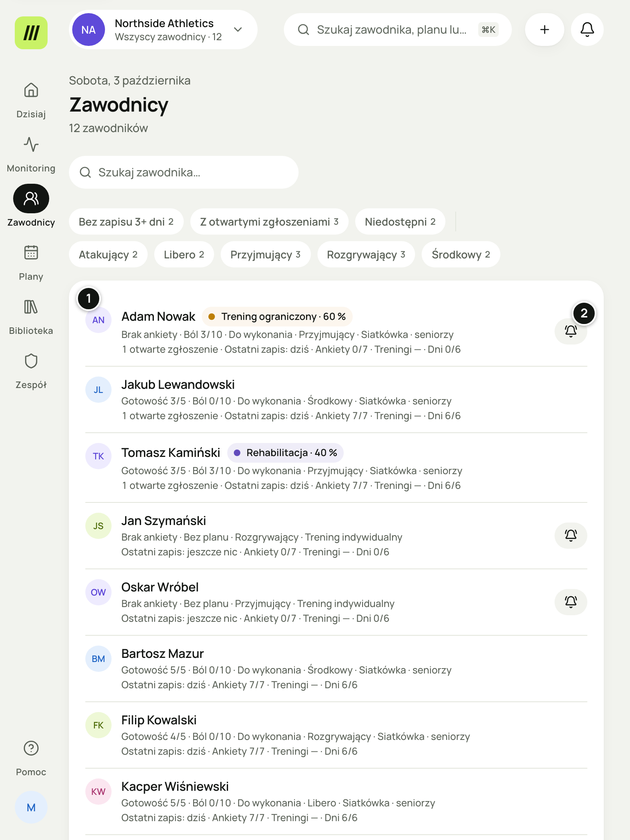The width and height of the screenshot is (630, 840).
Task: Click the plus add button
Action: point(545,30)
